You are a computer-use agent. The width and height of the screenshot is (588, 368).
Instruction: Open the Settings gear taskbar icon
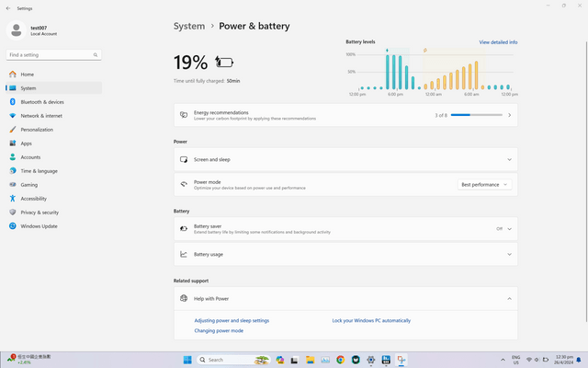[371, 360]
